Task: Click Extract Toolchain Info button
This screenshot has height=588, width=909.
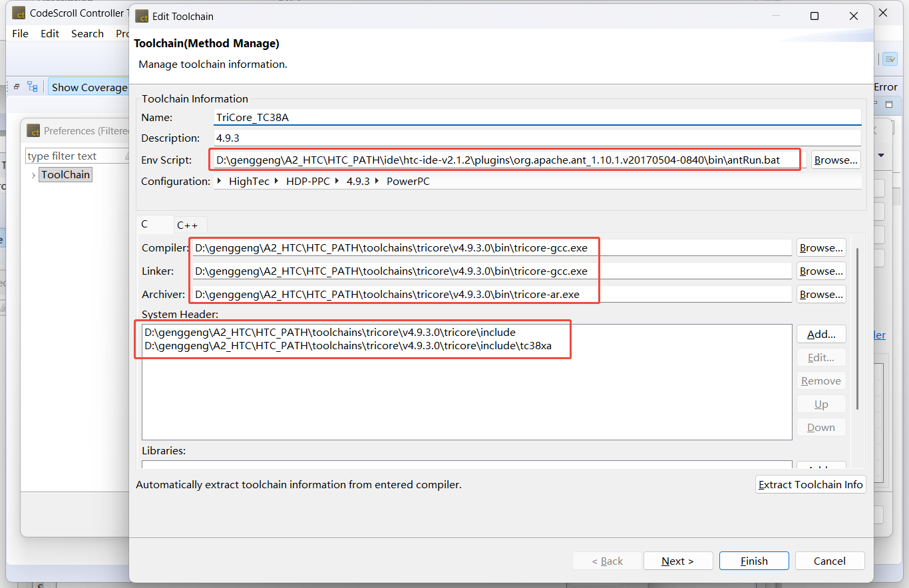Action: (x=811, y=484)
